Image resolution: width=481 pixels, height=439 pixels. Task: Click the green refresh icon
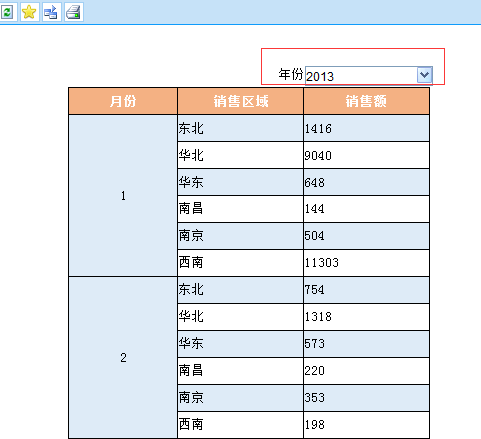pos(7,12)
